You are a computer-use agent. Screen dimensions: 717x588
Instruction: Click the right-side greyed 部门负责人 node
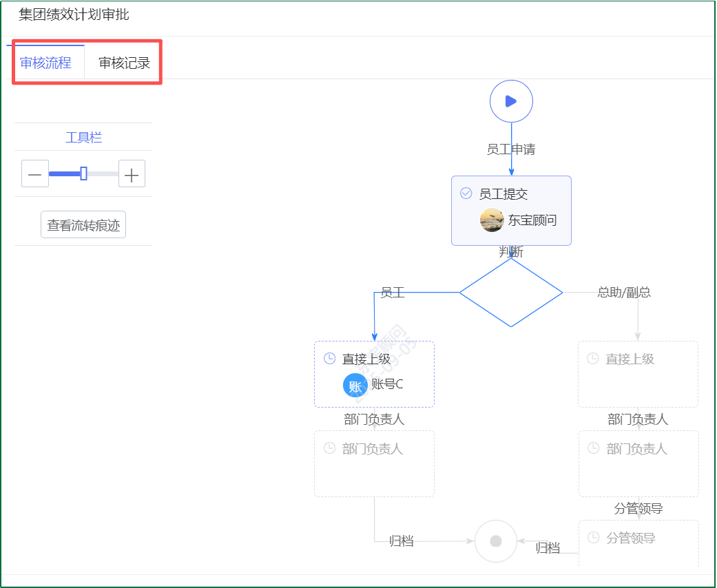coord(638,463)
